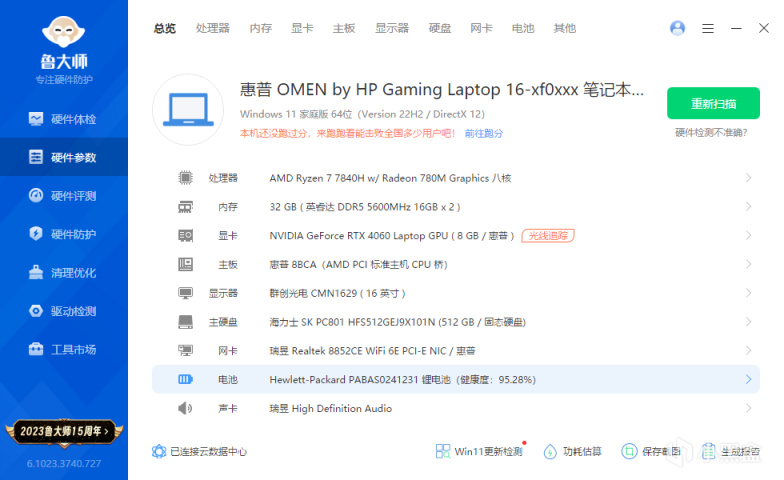The width and height of the screenshot is (784, 480).
Task: Click the 显示器 monitor icon
Action: [x=186, y=293]
